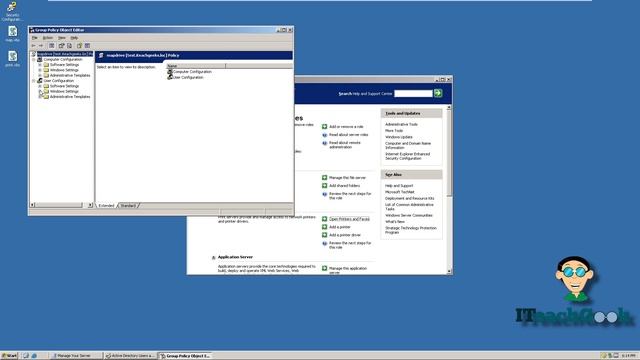Image resolution: width=640 pixels, height=360 pixels.
Task: Click 'Internet Explorer Enhanced Security Configuration' link
Action: point(407,156)
